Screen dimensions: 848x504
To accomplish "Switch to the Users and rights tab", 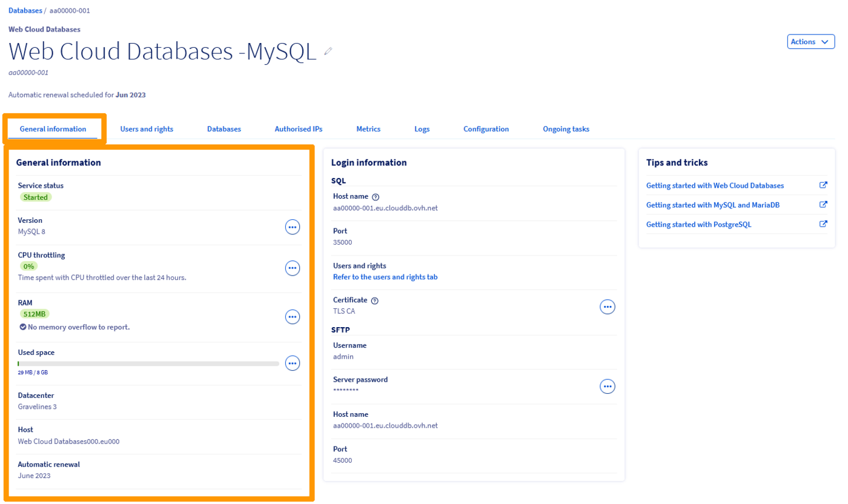I will (147, 129).
